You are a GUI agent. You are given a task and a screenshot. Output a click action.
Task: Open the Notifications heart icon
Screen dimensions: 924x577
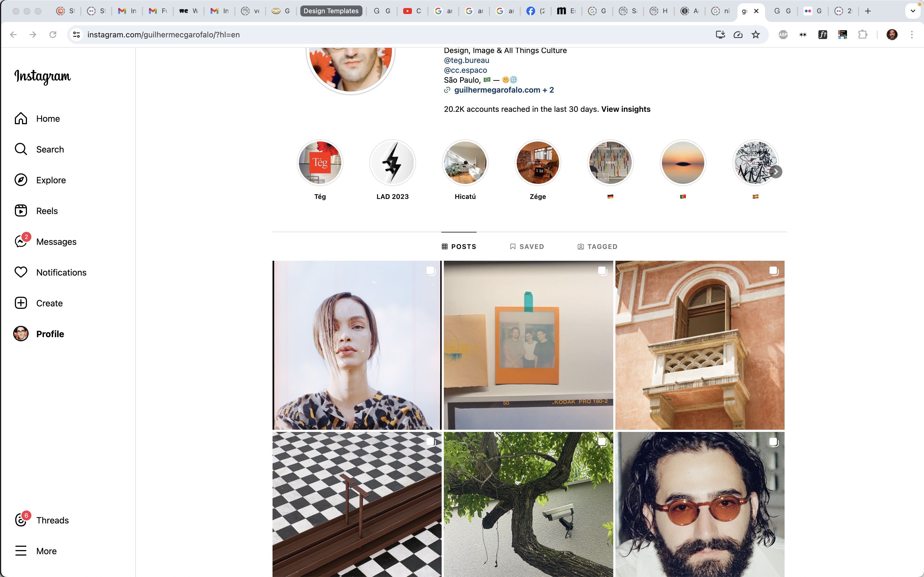(21, 273)
